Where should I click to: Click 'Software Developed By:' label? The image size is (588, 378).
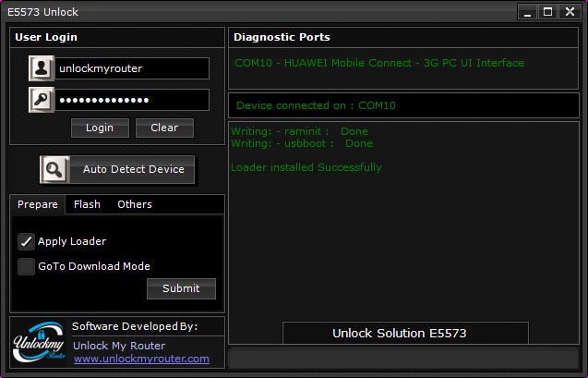tap(135, 326)
